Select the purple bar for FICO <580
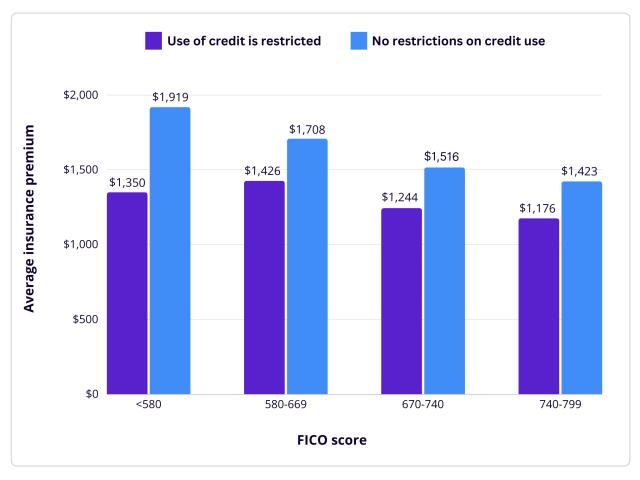 click(127, 292)
